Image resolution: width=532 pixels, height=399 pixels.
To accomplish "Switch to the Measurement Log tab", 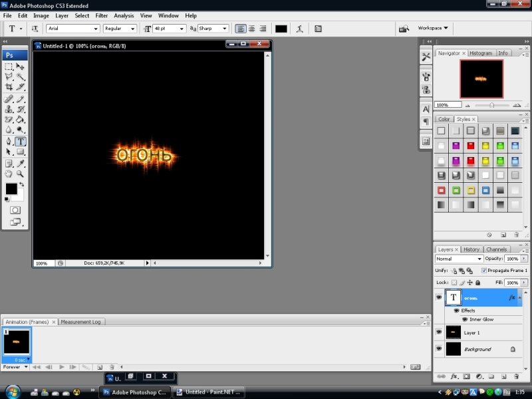I will (80, 322).
